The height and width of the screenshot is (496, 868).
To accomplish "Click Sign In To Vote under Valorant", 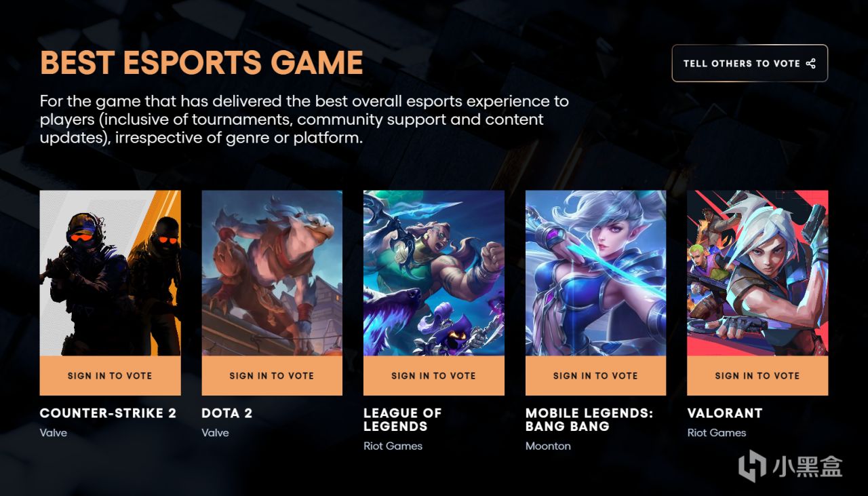I will tap(757, 375).
